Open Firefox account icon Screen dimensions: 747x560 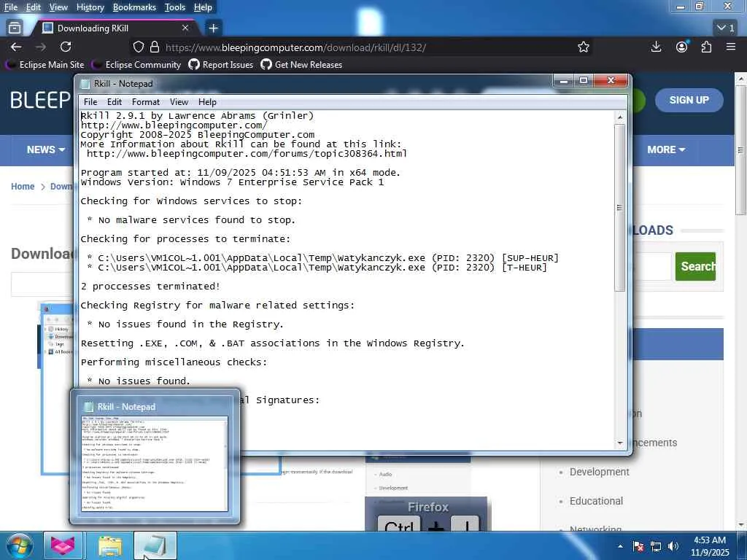(682, 47)
